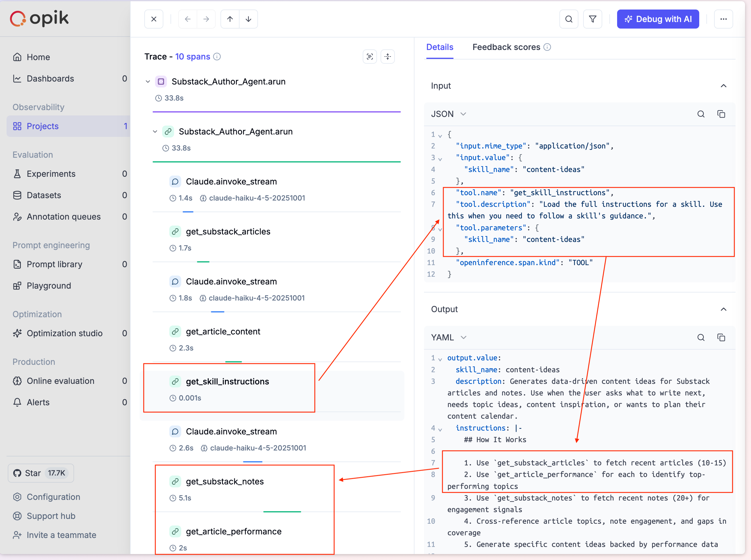The image size is (751, 560).
Task: Navigate to previous span with up arrow
Action: (x=230, y=19)
